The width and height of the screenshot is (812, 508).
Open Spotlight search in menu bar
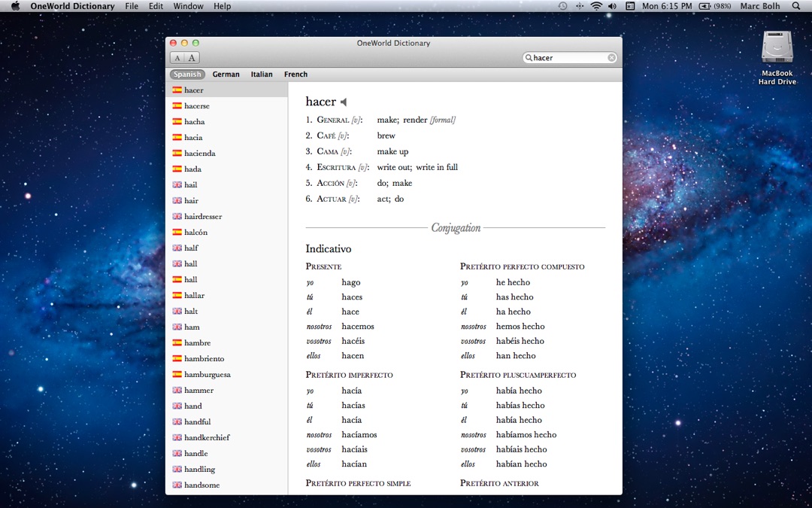tap(796, 6)
